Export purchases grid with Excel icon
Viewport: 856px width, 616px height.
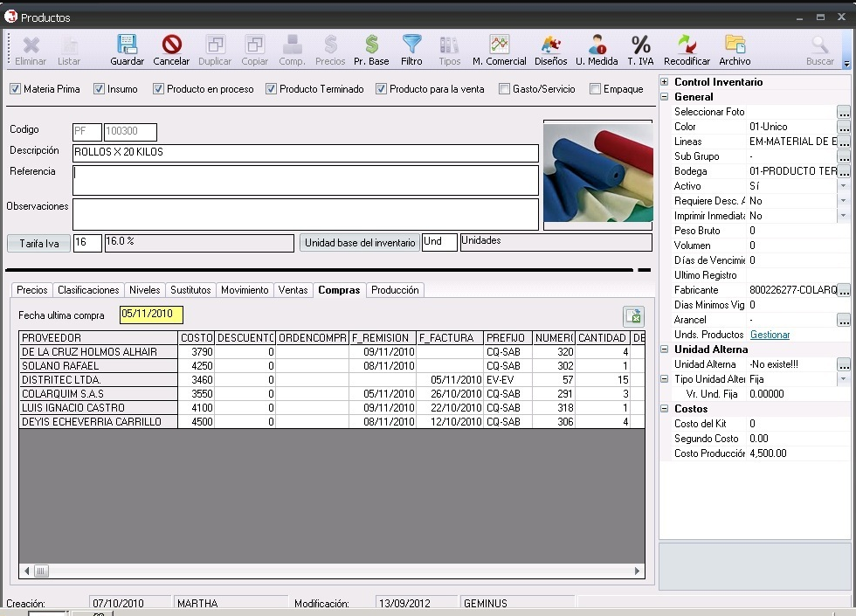634,316
